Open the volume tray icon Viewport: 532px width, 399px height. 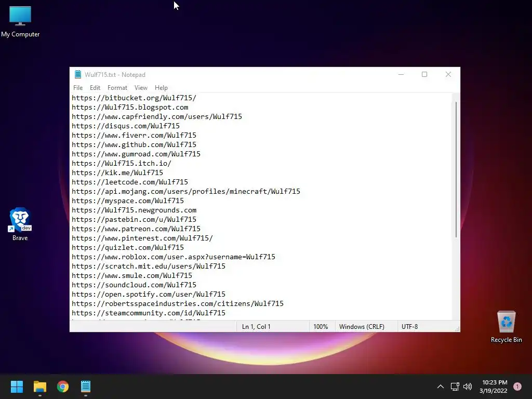click(468, 387)
